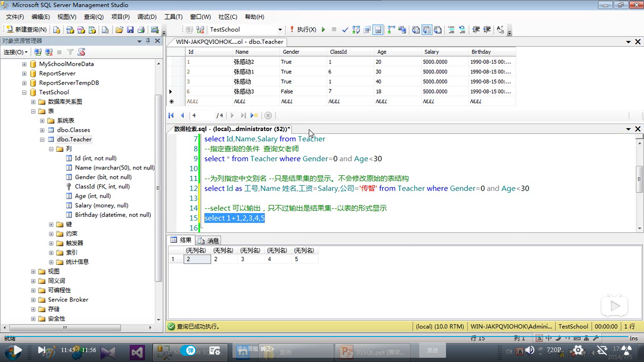Toggle Results to Text icon
This screenshot has width=644, height=362.
click(416, 29)
